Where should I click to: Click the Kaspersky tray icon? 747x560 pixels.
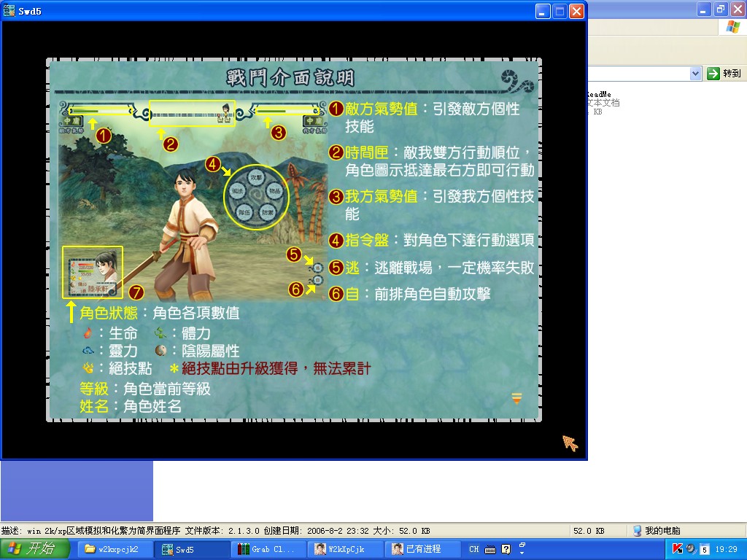point(677,549)
